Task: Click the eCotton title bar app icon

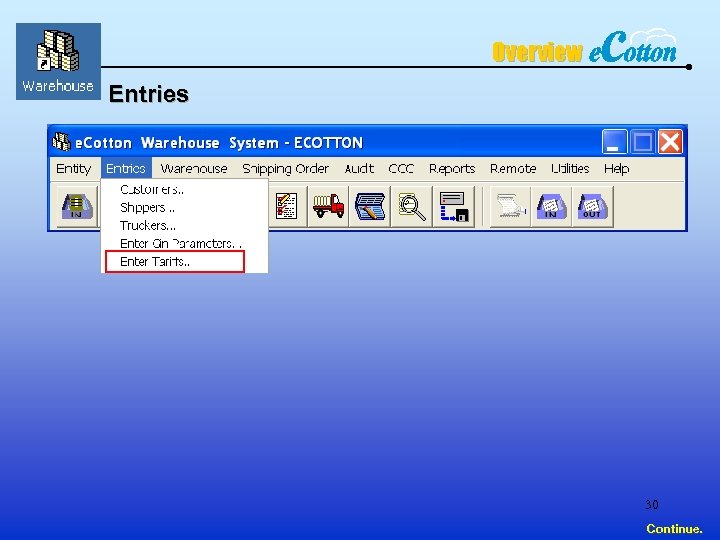Action: (x=61, y=142)
